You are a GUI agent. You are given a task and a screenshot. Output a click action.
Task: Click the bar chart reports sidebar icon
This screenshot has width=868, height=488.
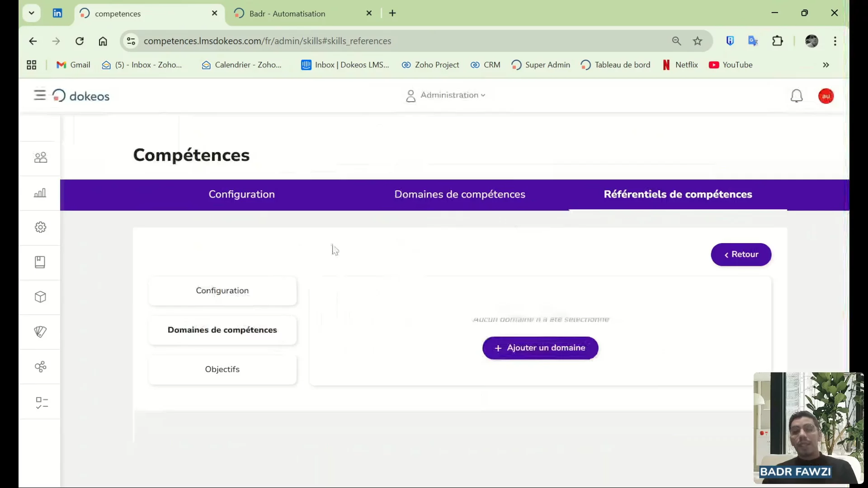(x=40, y=193)
